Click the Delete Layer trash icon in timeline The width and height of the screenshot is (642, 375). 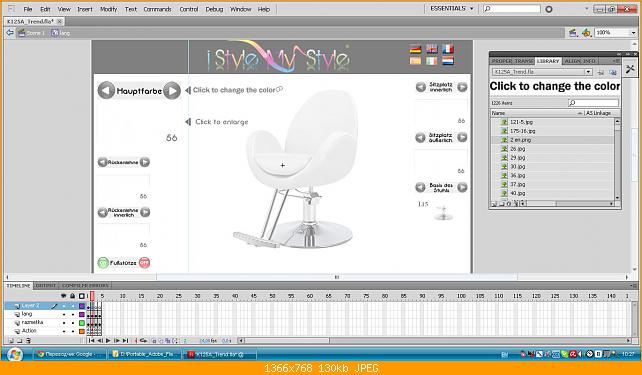pyautogui.click(x=28, y=340)
